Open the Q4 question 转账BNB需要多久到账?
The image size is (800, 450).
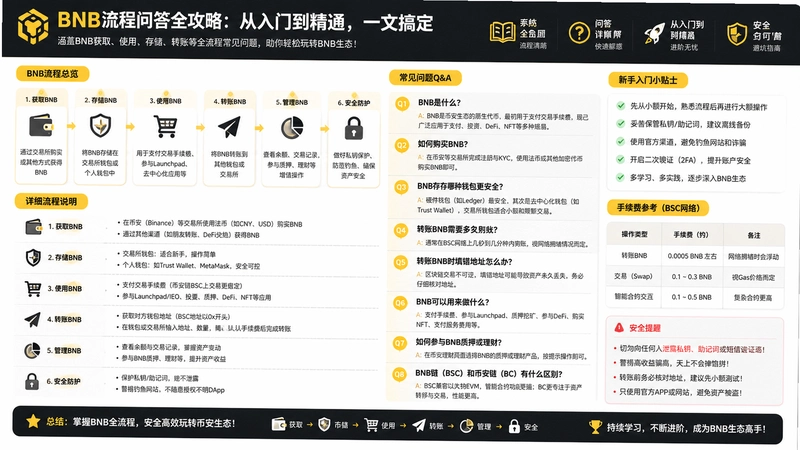coord(457,230)
